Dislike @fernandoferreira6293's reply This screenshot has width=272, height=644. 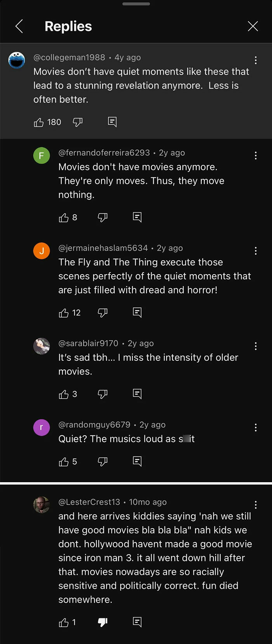[103, 217]
